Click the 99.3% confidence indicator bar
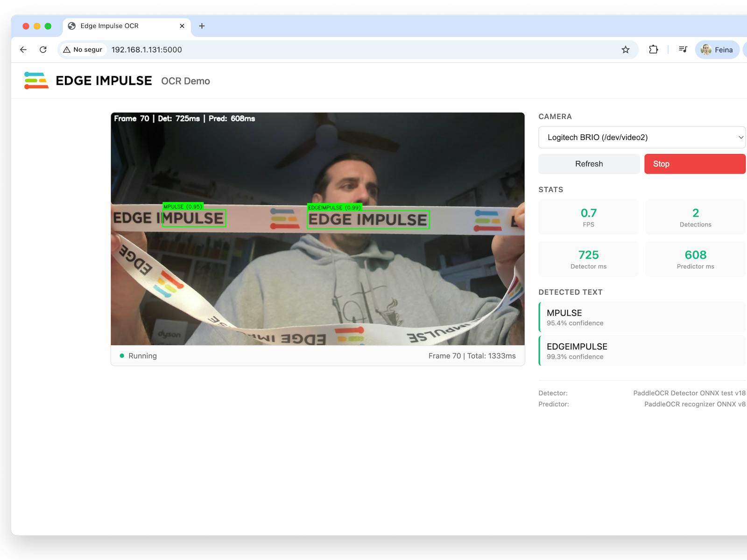The height and width of the screenshot is (560, 747). click(x=574, y=357)
